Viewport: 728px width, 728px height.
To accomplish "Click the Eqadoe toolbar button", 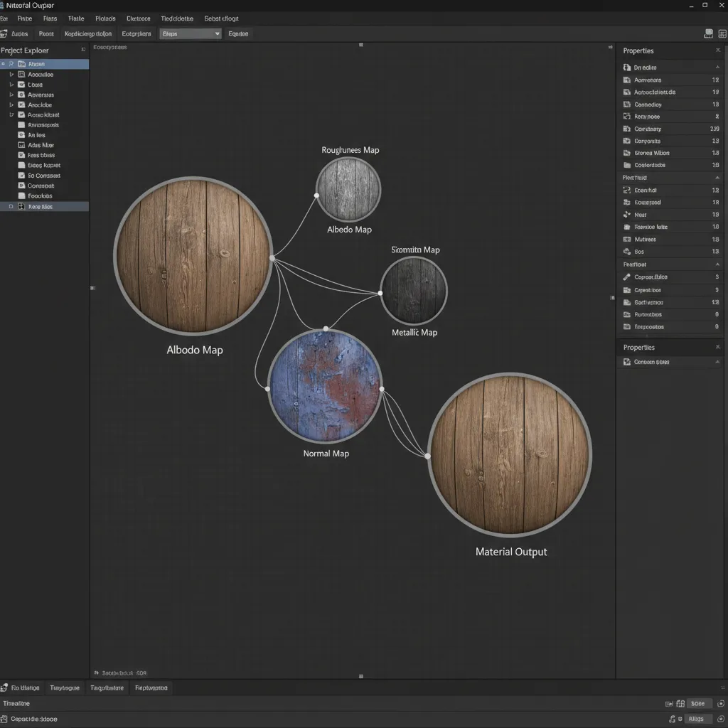I will [238, 33].
